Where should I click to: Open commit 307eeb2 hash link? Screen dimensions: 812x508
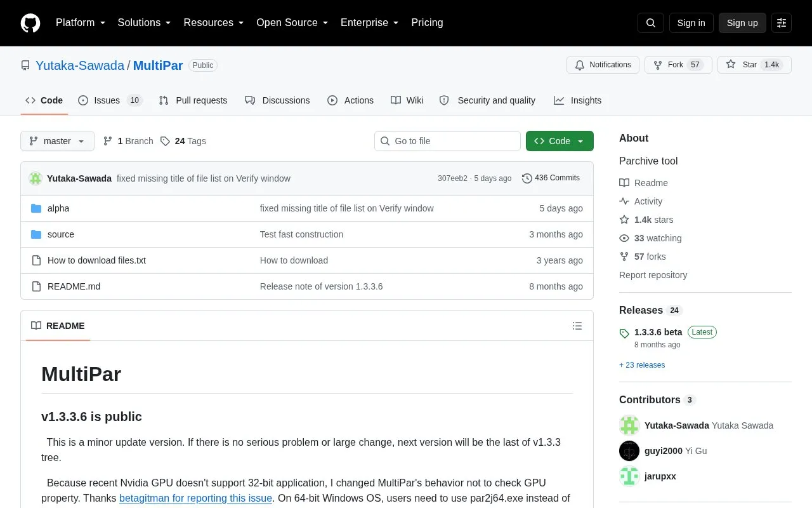[452, 178]
